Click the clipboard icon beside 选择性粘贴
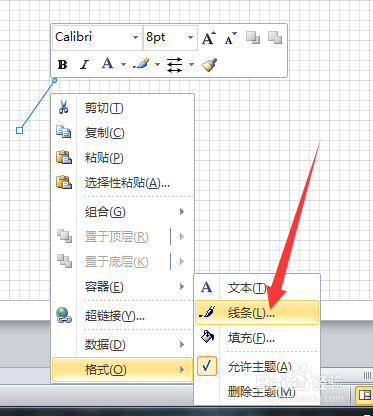The width and height of the screenshot is (373, 416). pos(64,182)
